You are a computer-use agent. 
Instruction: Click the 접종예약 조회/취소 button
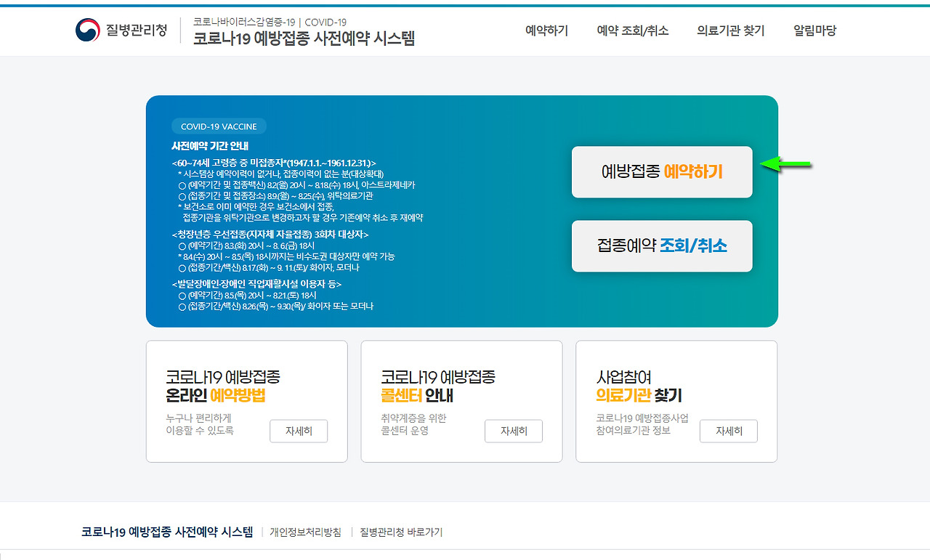point(662,246)
